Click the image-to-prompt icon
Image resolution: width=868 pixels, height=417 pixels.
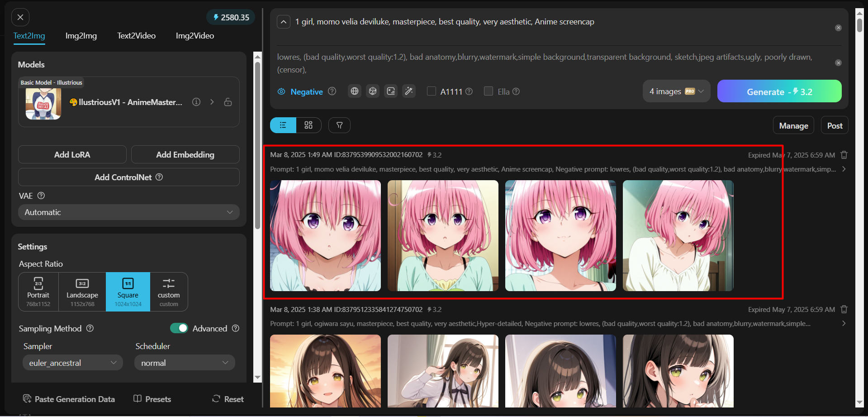(391, 91)
